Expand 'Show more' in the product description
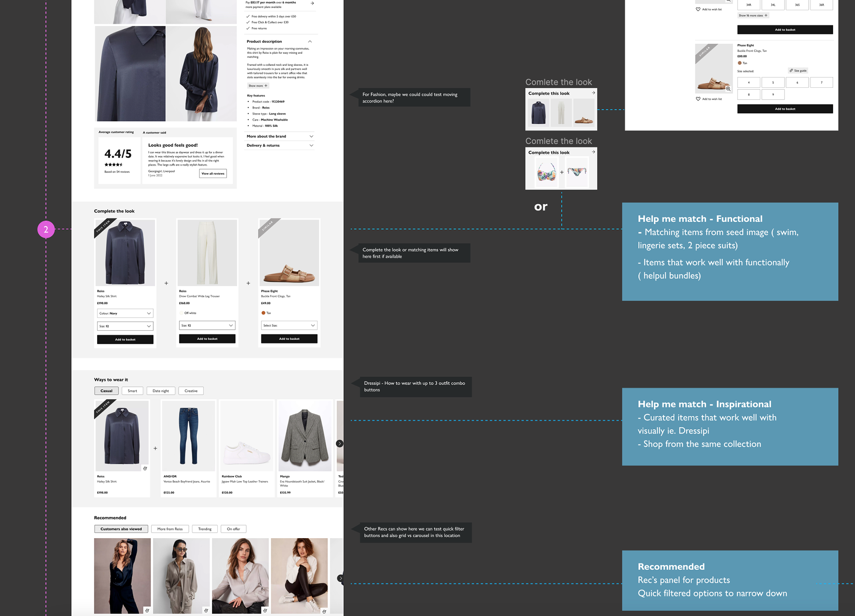Viewport: 855px width, 616px height. tap(258, 85)
